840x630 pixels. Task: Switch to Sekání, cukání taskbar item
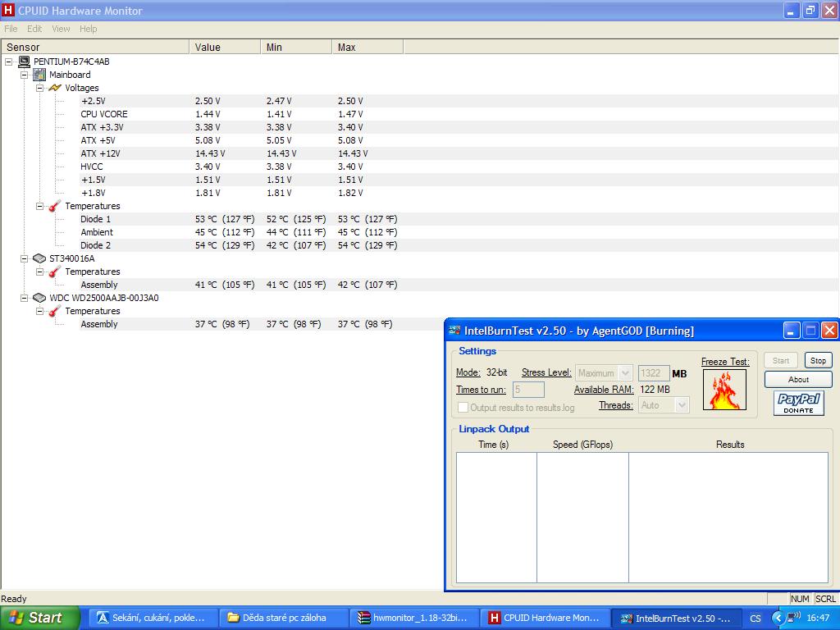pyautogui.click(x=152, y=618)
